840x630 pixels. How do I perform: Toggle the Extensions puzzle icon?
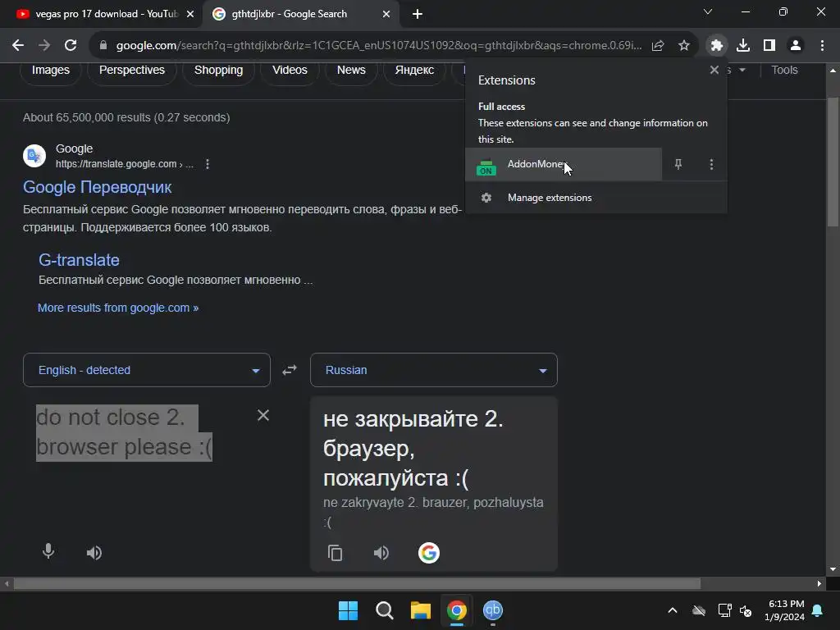tap(717, 46)
